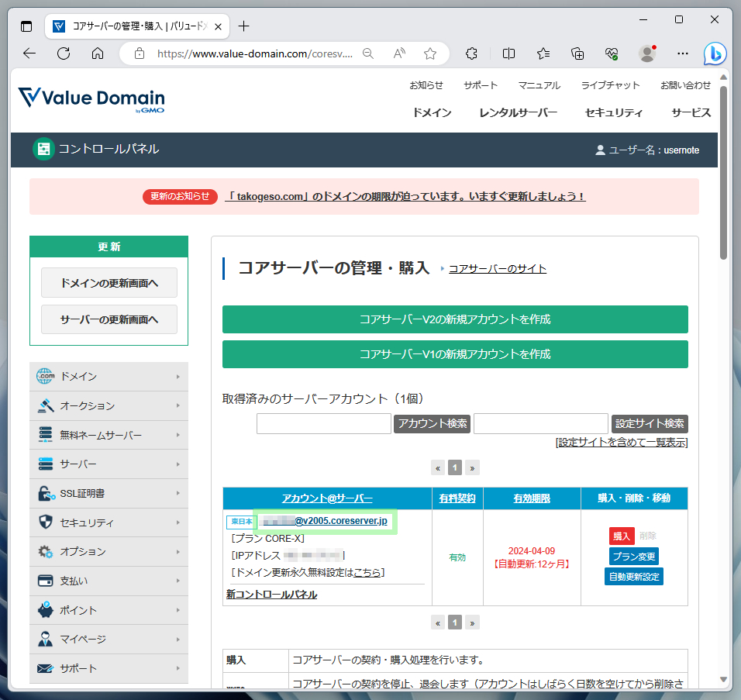
Task: Select レンタルサーバー in main navigation
Action: [x=518, y=112]
